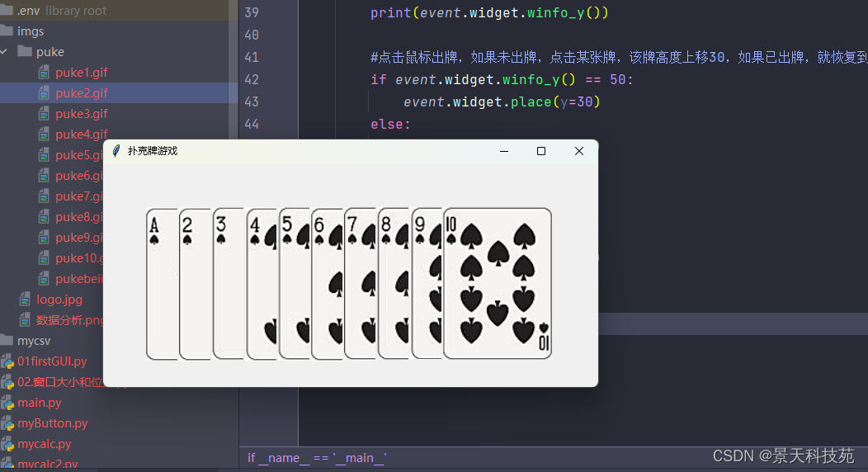Open puke1.gif in the project tree
This screenshot has height=472, width=868.
[82, 73]
